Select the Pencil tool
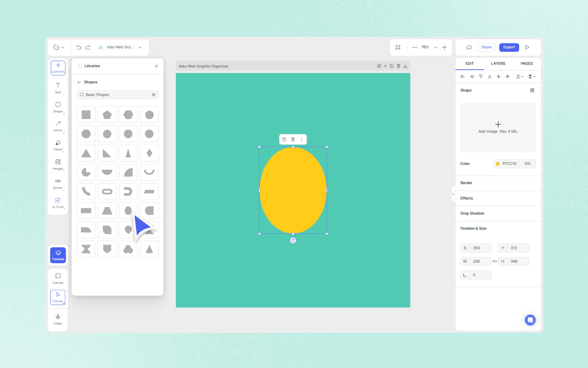Viewport: 588px width, 368px height. [x=58, y=145]
